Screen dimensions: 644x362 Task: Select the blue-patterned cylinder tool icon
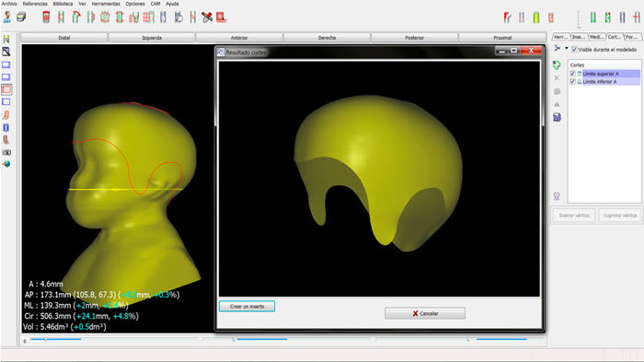[164, 17]
